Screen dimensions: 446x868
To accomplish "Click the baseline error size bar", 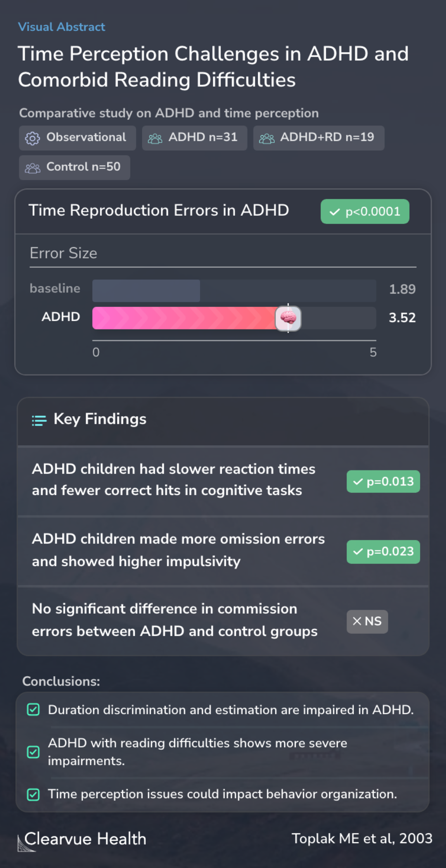I will click(146, 291).
